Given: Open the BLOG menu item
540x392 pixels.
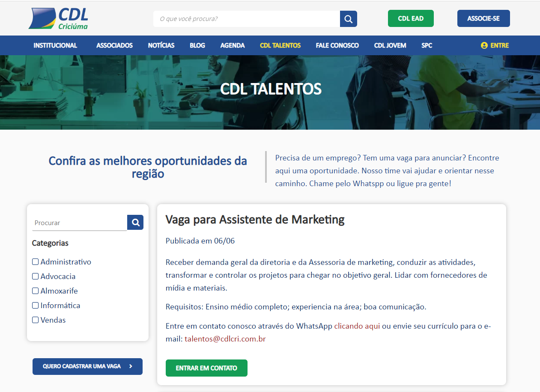Looking at the screenshot, I should coord(197,45).
